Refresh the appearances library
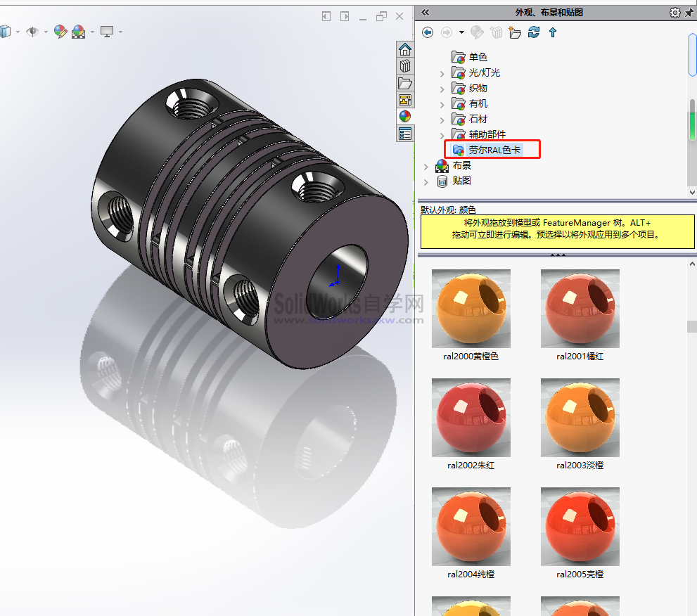The width and height of the screenshot is (697, 616). [533, 32]
